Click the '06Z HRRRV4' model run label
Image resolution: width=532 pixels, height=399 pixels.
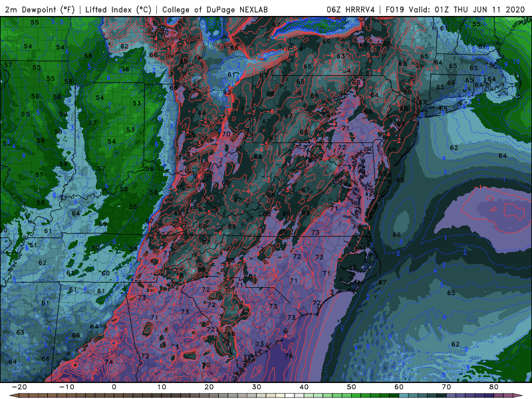click(350, 10)
